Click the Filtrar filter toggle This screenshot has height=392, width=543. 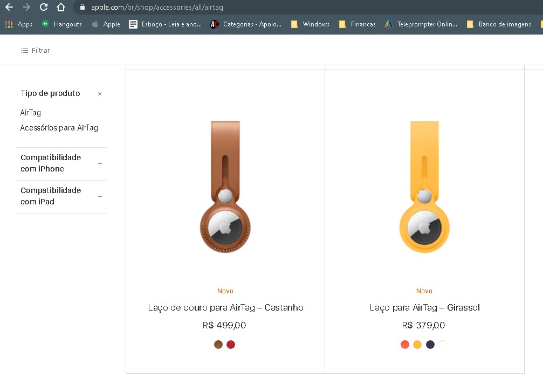click(x=35, y=51)
